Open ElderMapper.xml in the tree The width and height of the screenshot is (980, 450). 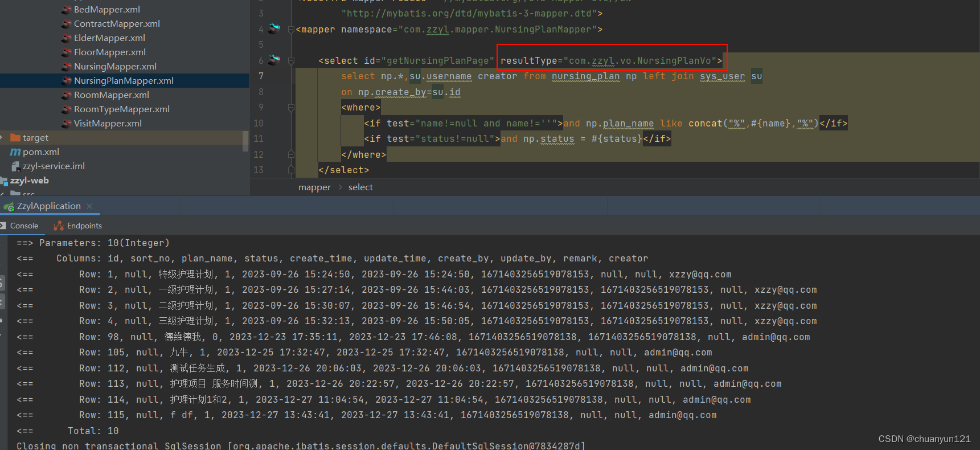(x=109, y=38)
